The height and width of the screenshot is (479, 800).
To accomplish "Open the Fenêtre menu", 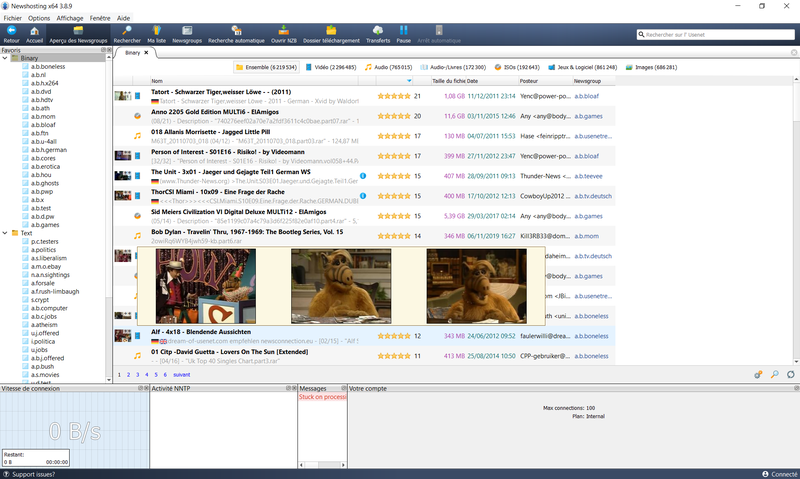I will pos(100,18).
